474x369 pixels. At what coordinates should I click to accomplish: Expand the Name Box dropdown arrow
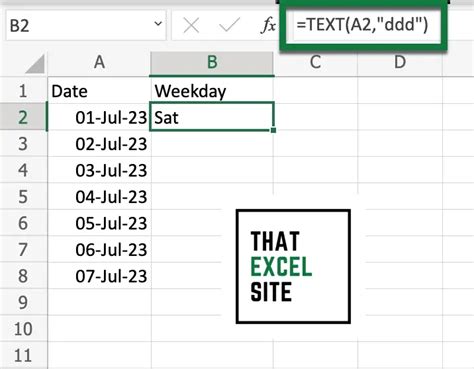pyautogui.click(x=158, y=24)
